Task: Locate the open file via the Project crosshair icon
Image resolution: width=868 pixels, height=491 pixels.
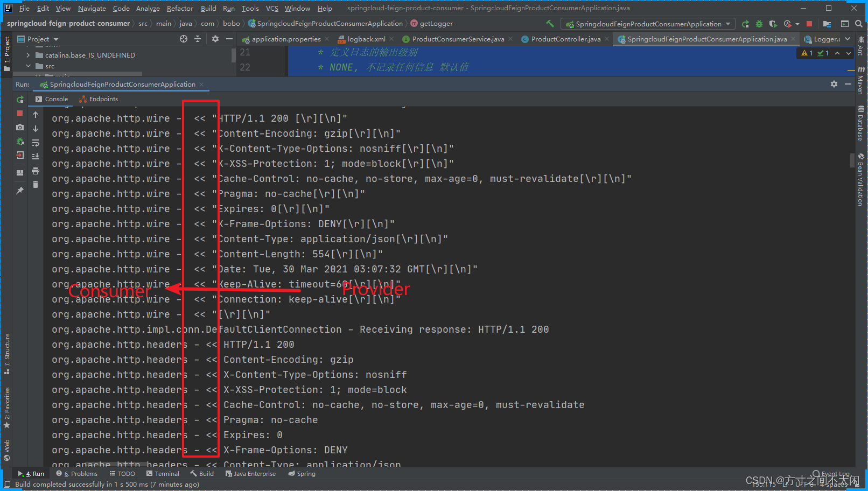Action: (184, 39)
